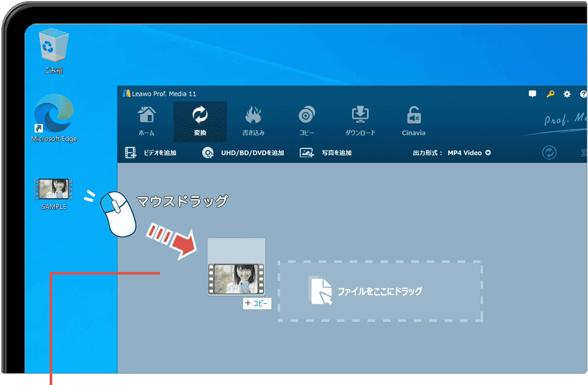The height and width of the screenshot is (385, 588).
Task: Click 写真を追加 to add photos
Action: (335, 153)
